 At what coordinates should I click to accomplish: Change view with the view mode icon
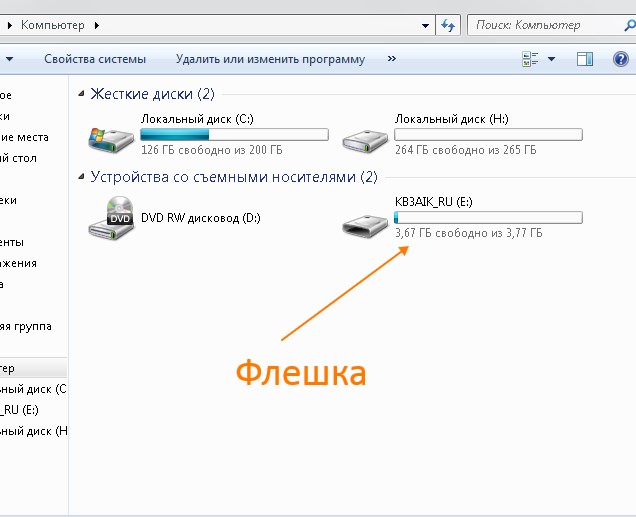pos(530,59)
